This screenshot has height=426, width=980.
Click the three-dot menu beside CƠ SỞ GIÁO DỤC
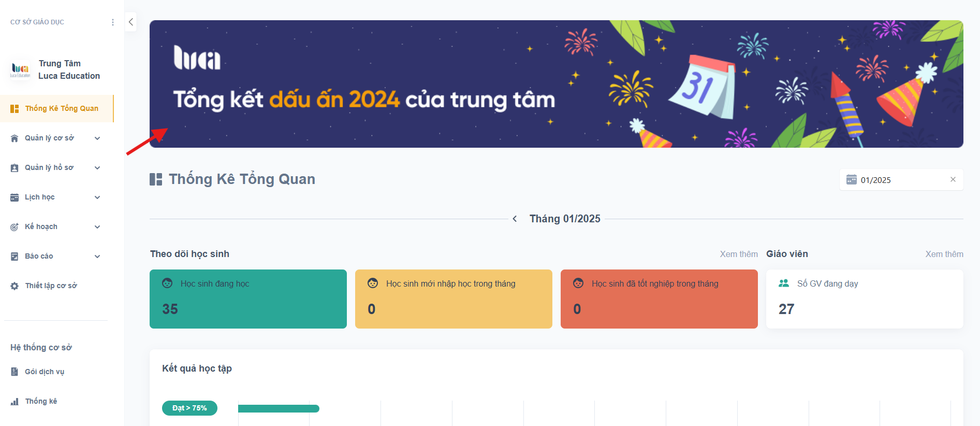click(x=113, y=22)
